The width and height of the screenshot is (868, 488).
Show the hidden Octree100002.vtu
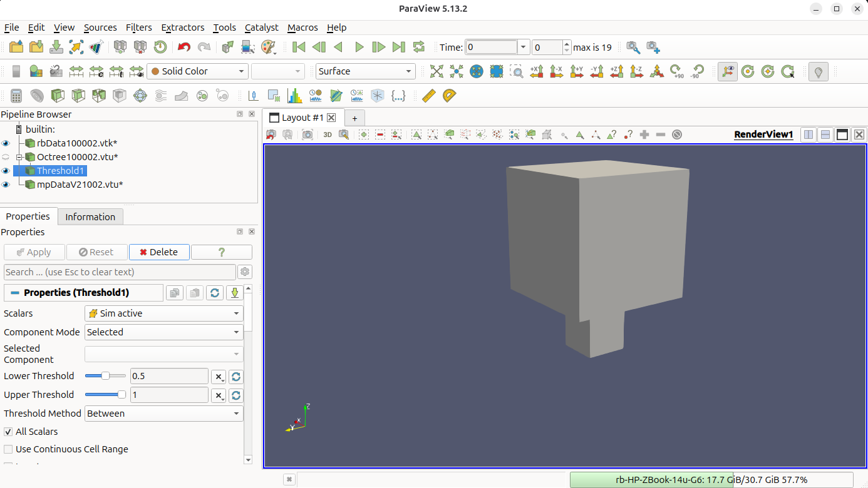click(6, 157)
